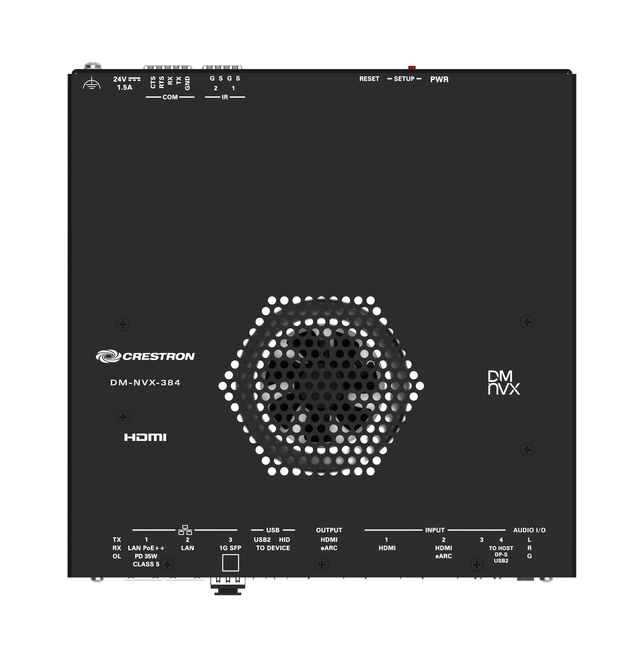The height and width of the screenshot is (657, 644).
Task: Click the LAN PoE++ port label
Action: [x=146, y=548]
